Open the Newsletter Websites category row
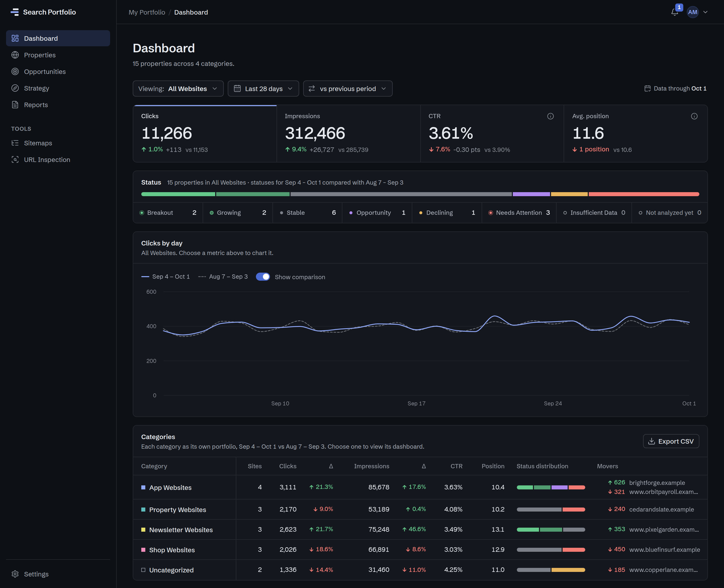Screen dimensions: 724x588 420,529
